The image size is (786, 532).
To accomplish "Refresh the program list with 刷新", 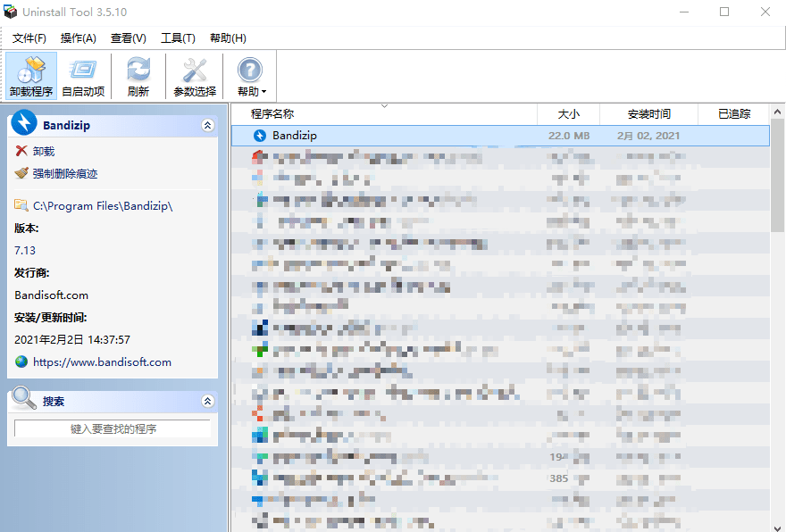I will click(138, 76).
